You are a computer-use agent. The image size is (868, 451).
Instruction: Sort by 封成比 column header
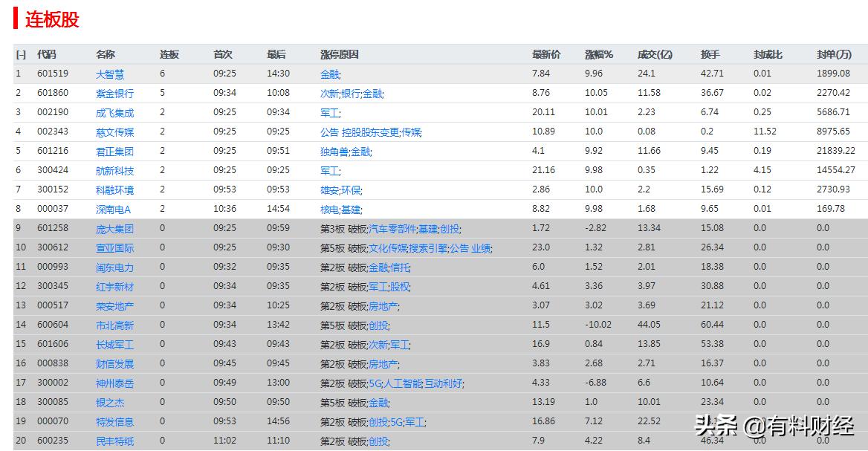(x=768, y=54)
